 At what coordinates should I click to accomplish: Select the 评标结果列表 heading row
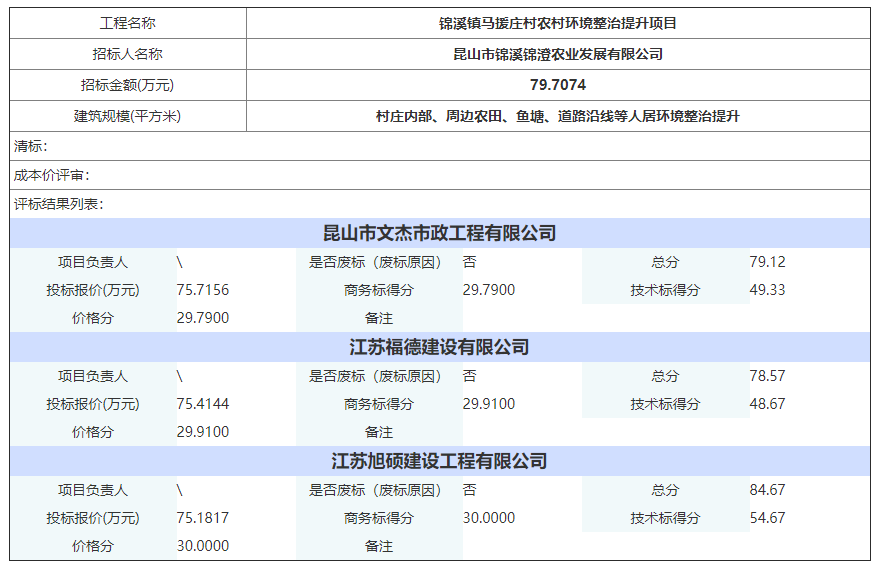pos(439,204)
